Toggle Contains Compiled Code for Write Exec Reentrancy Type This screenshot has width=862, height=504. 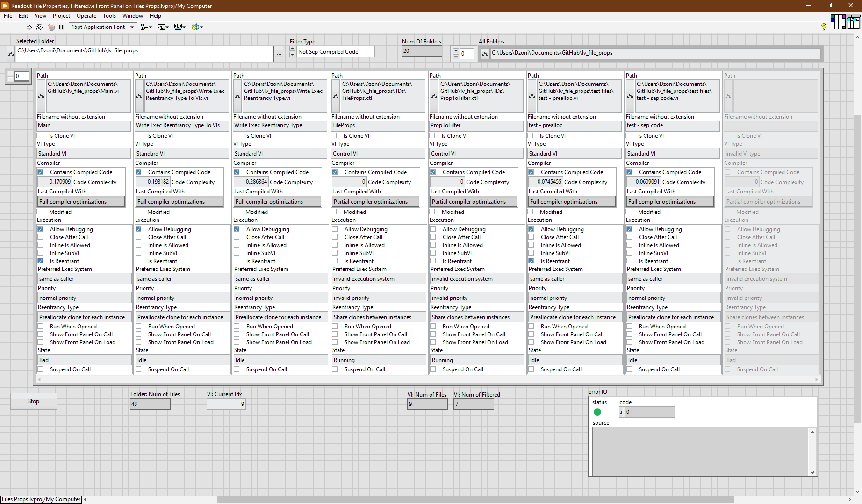pyautogui.click(x=237, y=172)
